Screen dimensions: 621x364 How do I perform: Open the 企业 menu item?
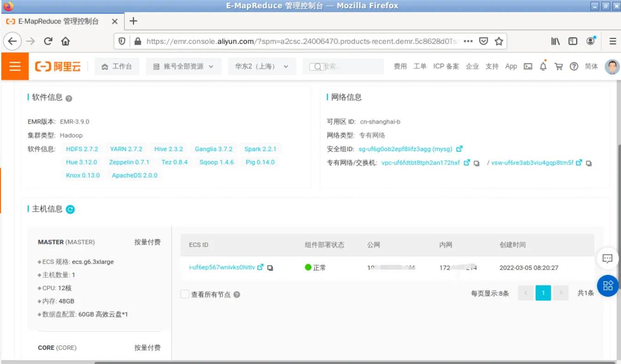click(x=472, y=66)
